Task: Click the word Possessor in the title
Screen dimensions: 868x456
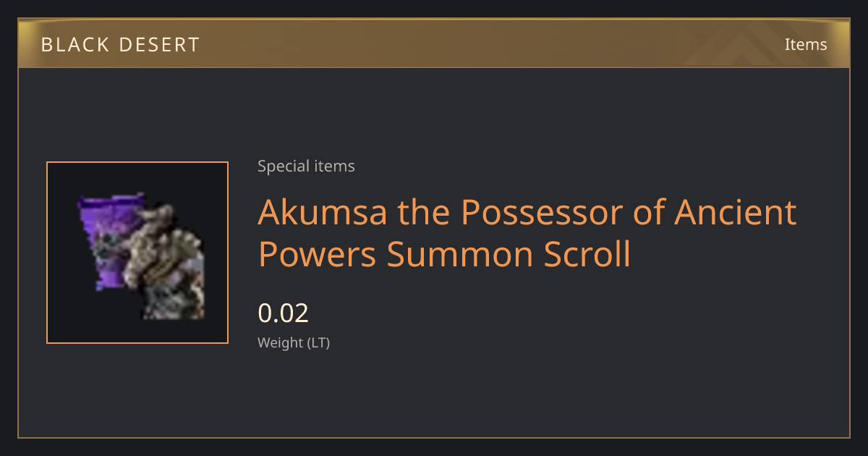Action: click(x=542, y=213)
